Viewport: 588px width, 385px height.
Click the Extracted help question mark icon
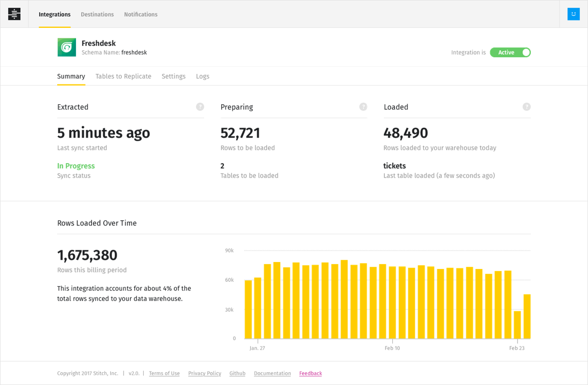[x=200, y=107]
